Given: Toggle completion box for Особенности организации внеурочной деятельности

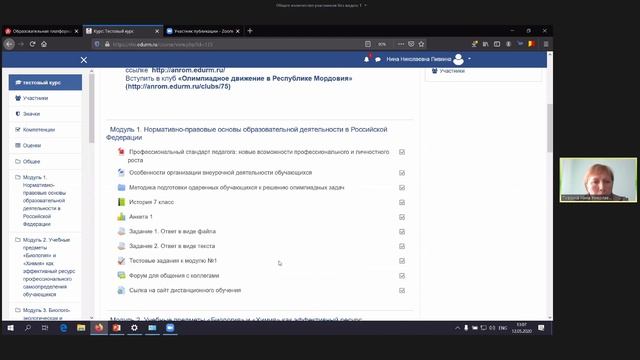Looking at the screenshot, I should 402,173.
